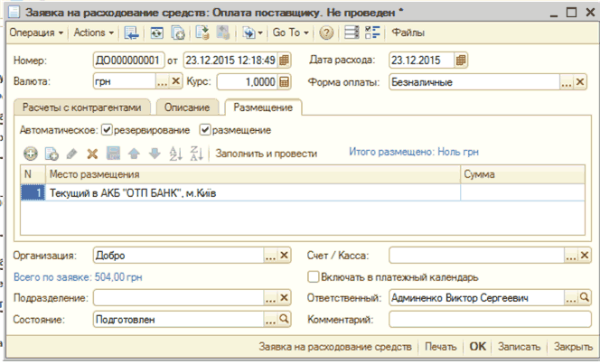Viewport: 600px width, 364px height.
Task: Open the Go To dropdown menu
Action: [290, 33]
